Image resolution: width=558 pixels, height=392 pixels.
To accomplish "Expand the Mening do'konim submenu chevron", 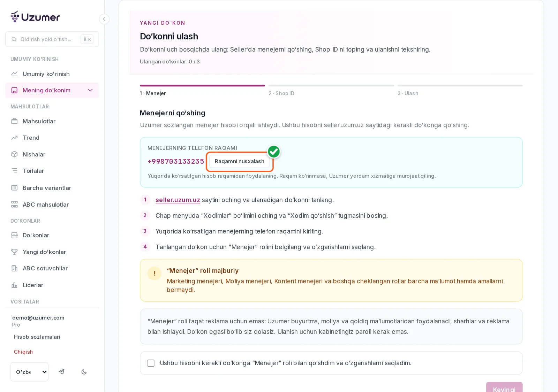I will point(90,90).
